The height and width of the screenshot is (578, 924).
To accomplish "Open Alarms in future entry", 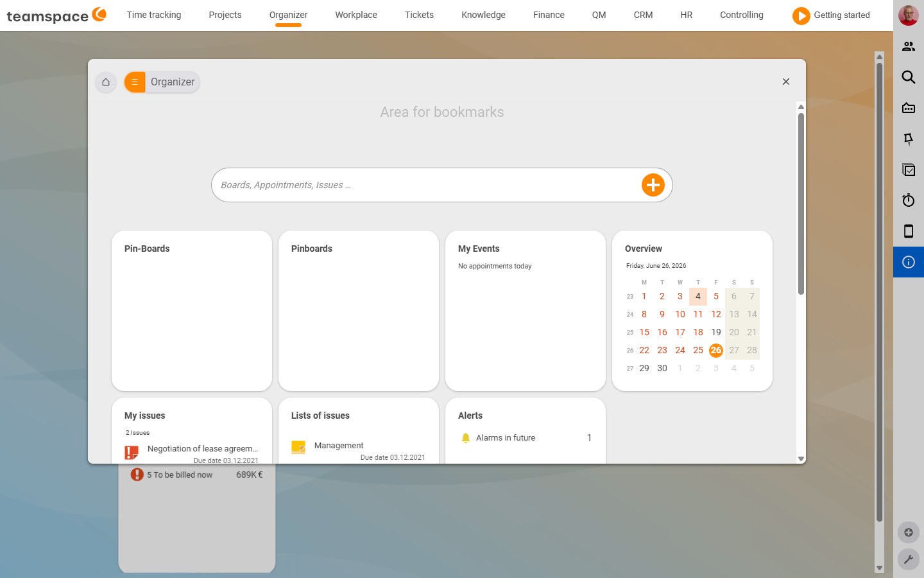I will click(506, 438).
